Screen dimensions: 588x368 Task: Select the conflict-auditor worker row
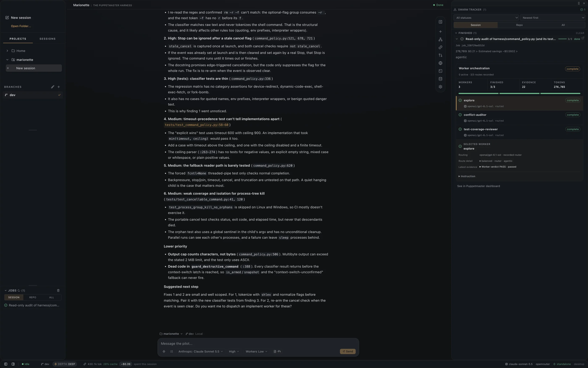520,118
